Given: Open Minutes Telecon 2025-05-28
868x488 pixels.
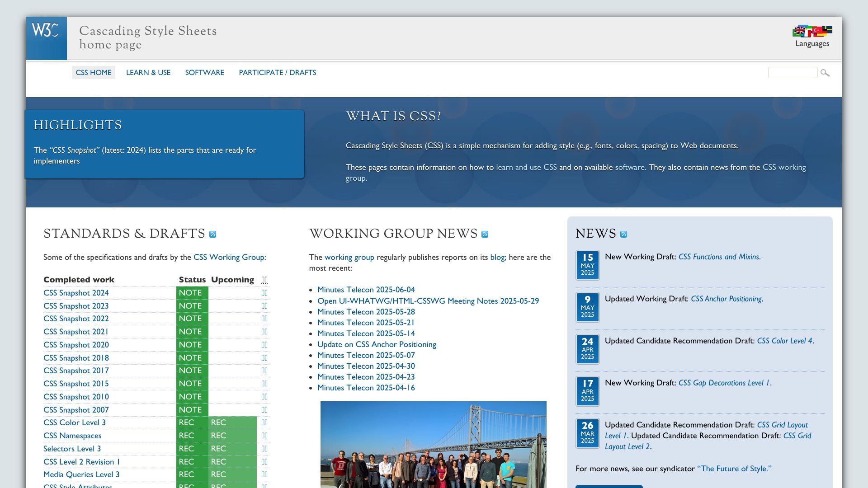Looking at the screenshot, I should click(x=366, y=312).
